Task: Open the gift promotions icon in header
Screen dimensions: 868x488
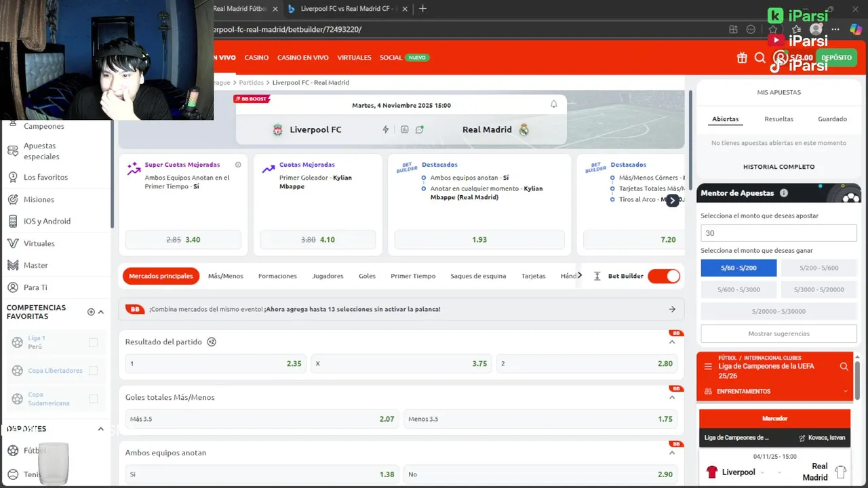Action: pyautogui.click(x=742, y=58)
